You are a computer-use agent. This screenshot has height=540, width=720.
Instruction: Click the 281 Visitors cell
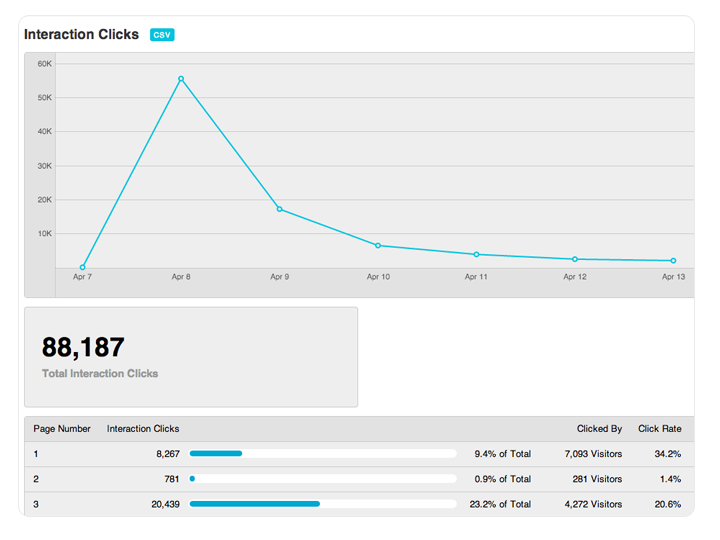(597, 479)
